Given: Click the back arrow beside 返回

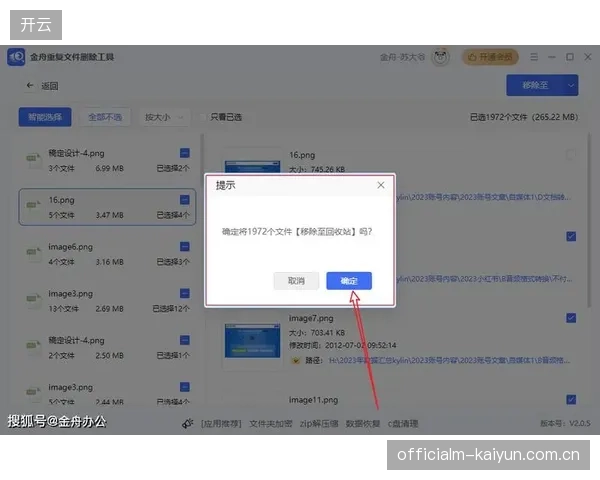Looking at the screenshot, I should tap(30, 85).
